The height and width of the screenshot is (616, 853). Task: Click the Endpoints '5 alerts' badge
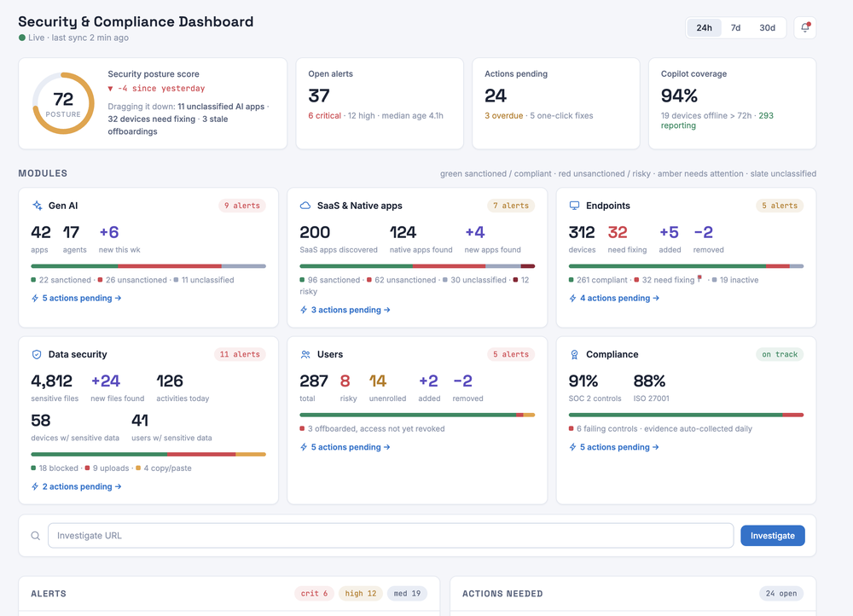780,206
